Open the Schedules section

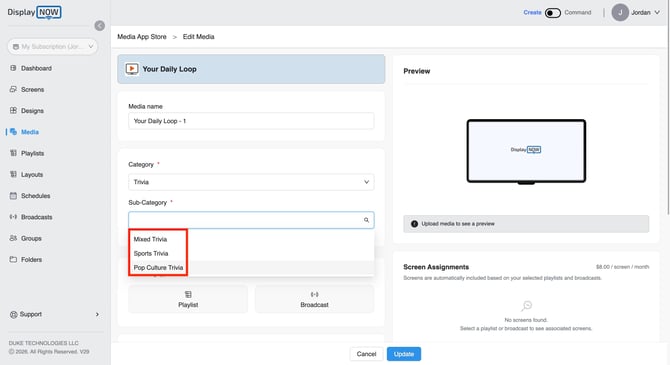[35, 196]
